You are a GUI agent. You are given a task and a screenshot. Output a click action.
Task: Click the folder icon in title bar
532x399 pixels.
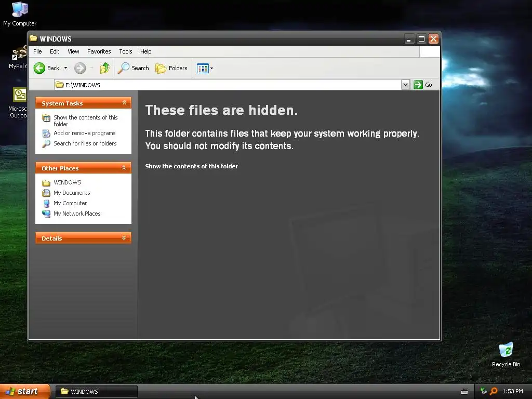point(33,38)
